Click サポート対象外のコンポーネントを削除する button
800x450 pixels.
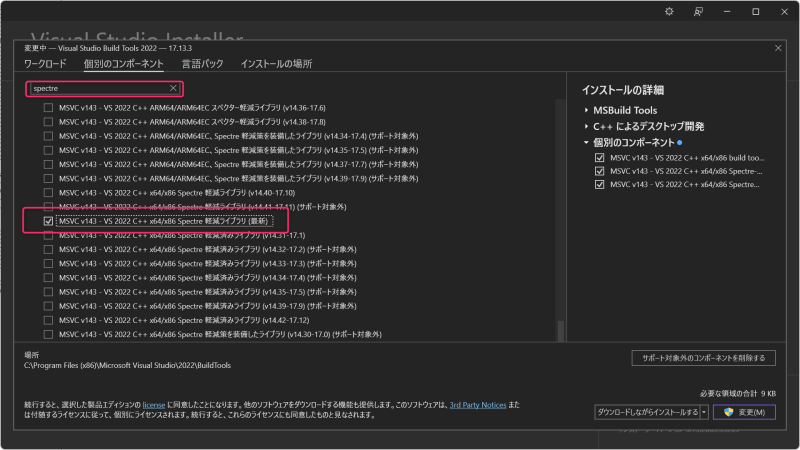click(704, 357)
